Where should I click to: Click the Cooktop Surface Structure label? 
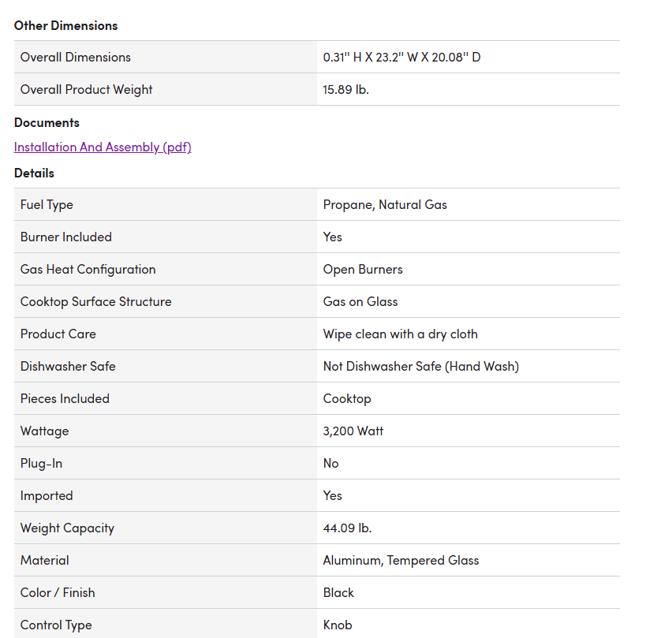(x=96, y=301)
